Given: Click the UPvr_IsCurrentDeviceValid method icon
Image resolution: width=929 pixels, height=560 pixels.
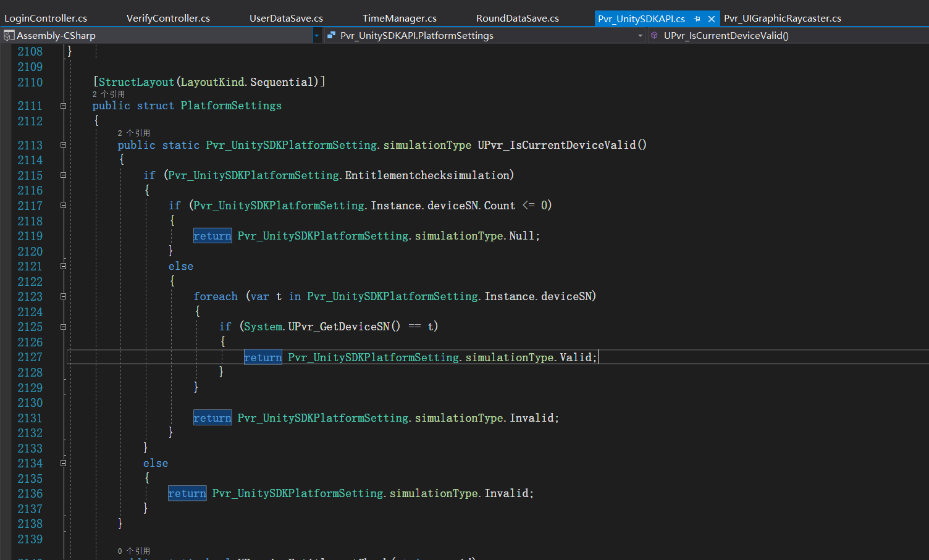Looking at the screenshot, I should pos(654,36).
